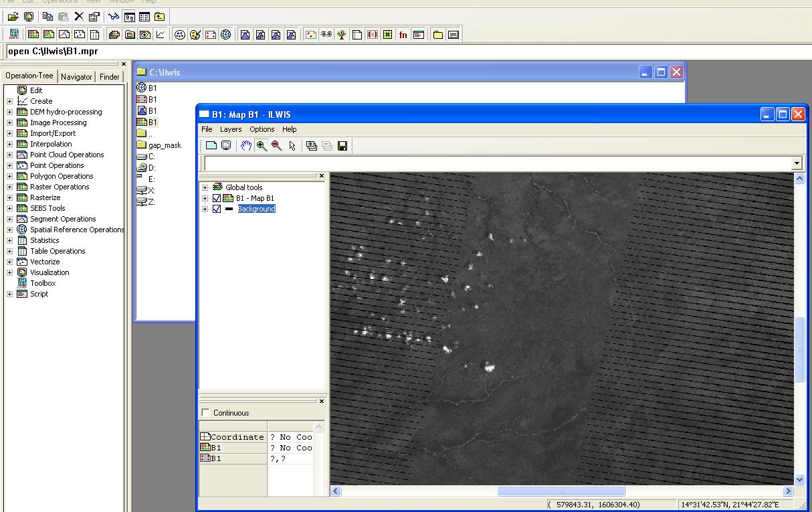Activate the Zoom In magnifier tool

[x=262, y=146]
